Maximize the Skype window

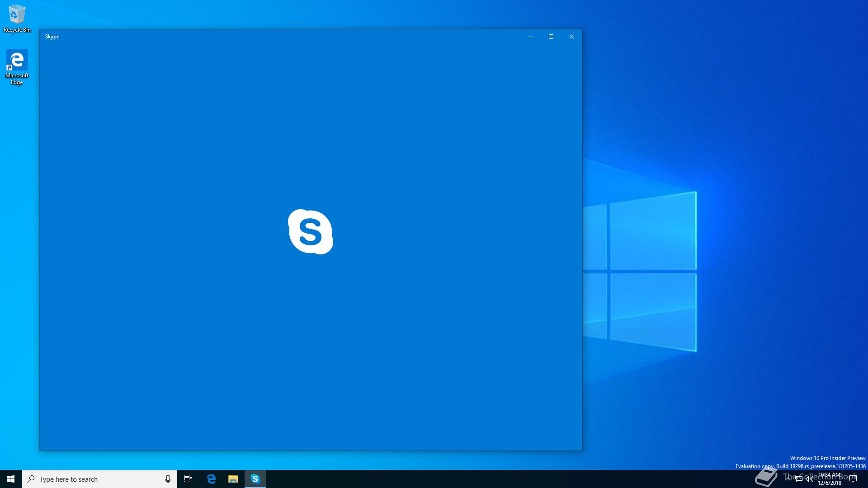pyautogui.click(x=551, y=37)
